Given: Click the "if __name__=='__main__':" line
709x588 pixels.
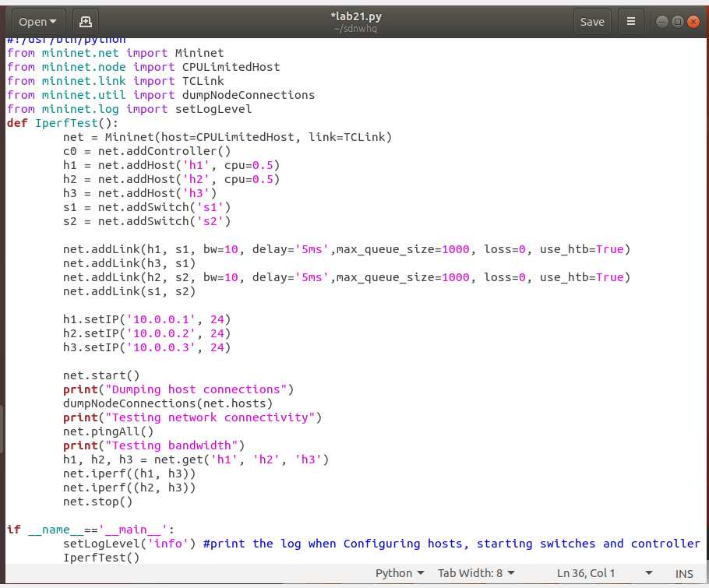Looking at the screenshot, I should [90, 530].
